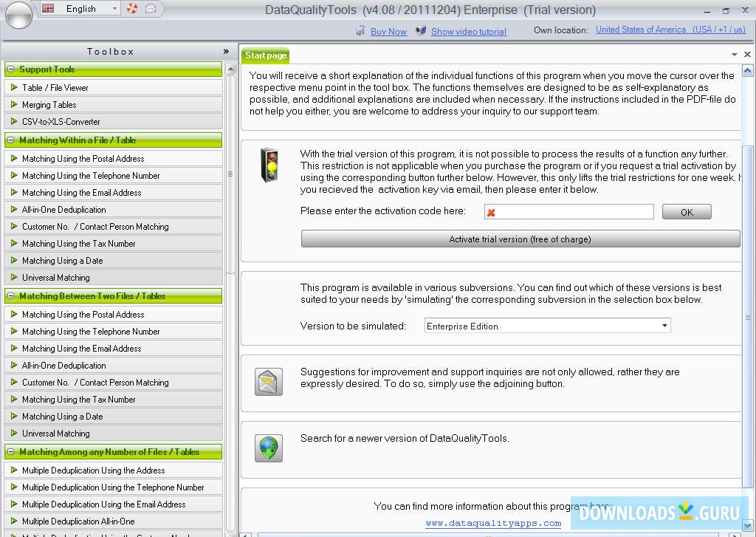The height and width of the screenshot is (537, 756).
Task: Click the lifebuoy help icon
Action: point(132,8)
